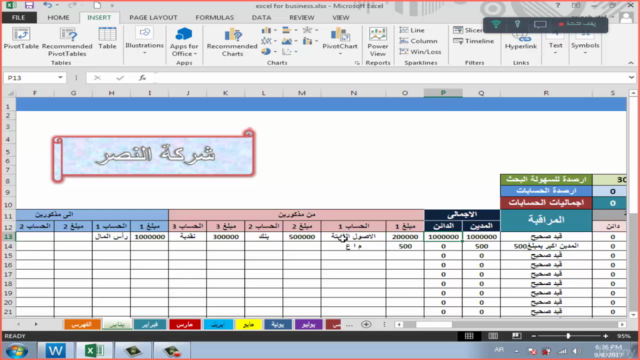Open the orange الفهرس sheet tab

pos(81,324)
